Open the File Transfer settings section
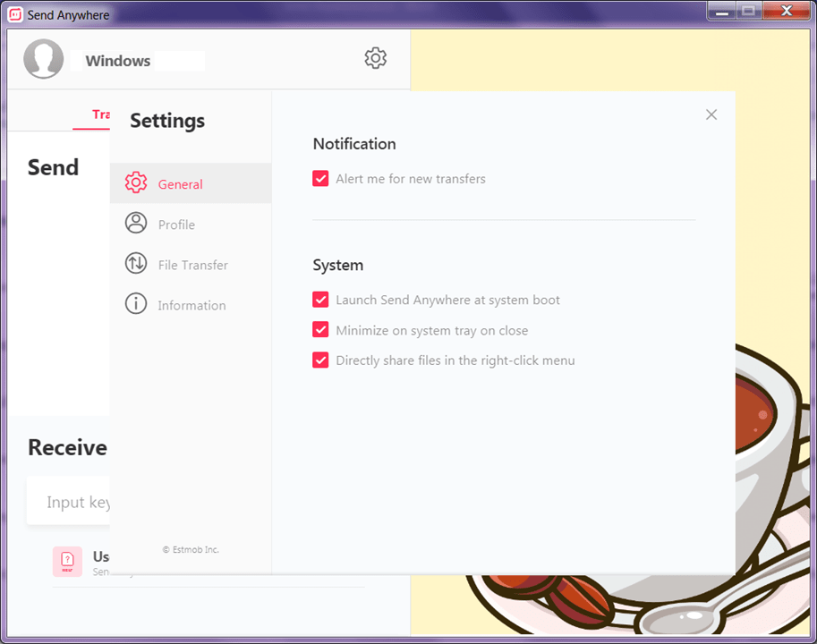The width and height of the screenshot is (817, 644). coord(191,264)
